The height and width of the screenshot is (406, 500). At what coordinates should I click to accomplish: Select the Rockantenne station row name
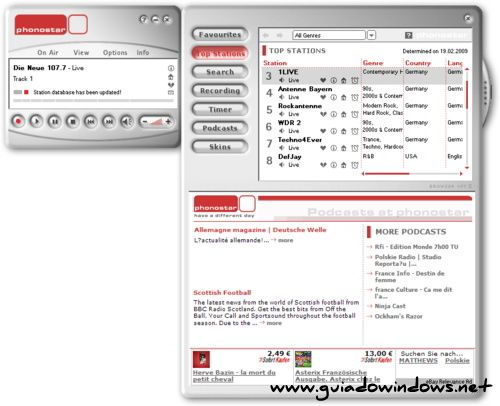pyautogui.click(x=300, y=106)
